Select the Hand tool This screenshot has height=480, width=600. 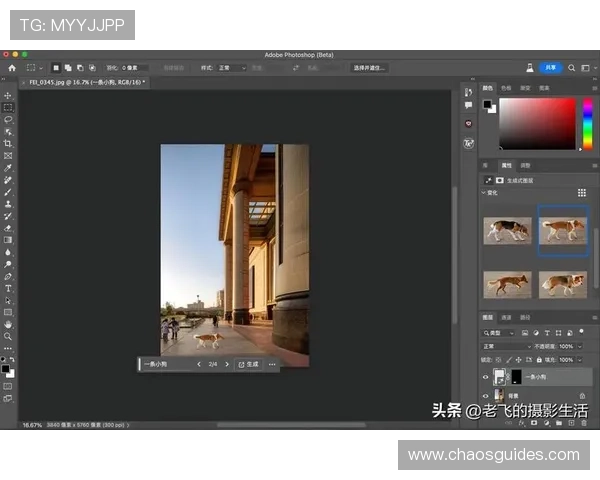(8, 324)
